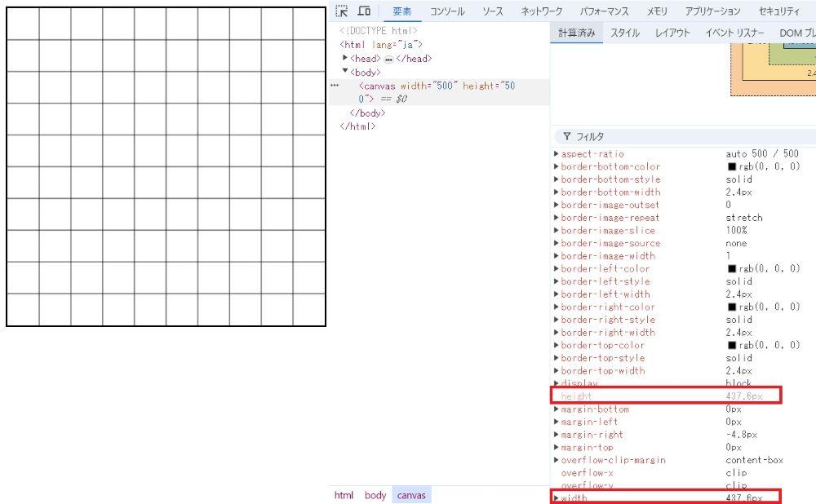This screenshot has height=504, width=816.
Task: Click the overflow-x property row
Action: [x=683, y=473]
